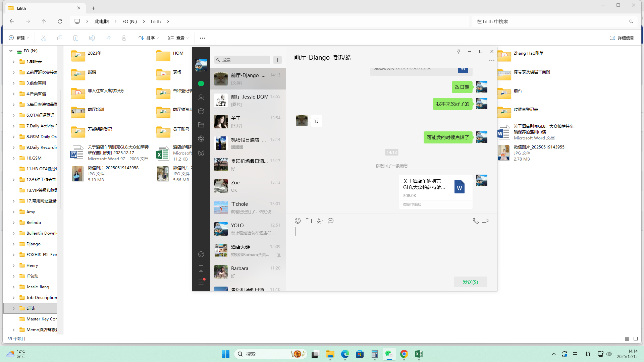Click the send file folder icon
644x362 pixels.
pos(309,221)
